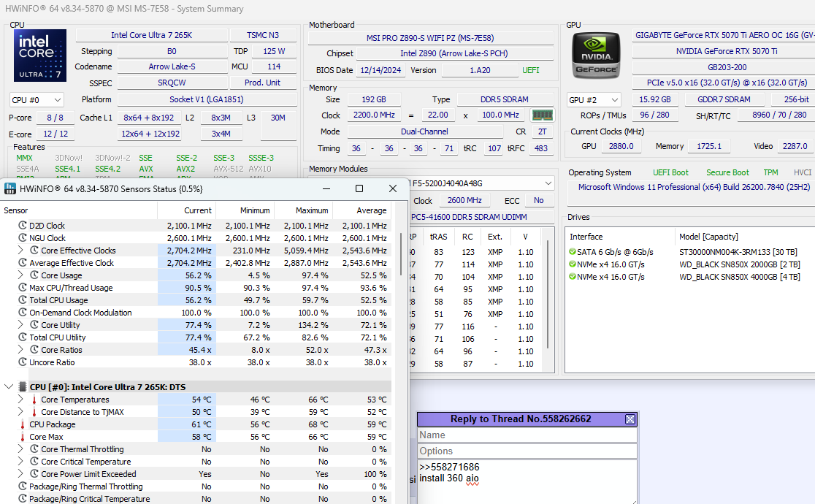The height and width of the screenshot is (504, 815).
Task: Click the Current column header
Action: coord(187,210)
